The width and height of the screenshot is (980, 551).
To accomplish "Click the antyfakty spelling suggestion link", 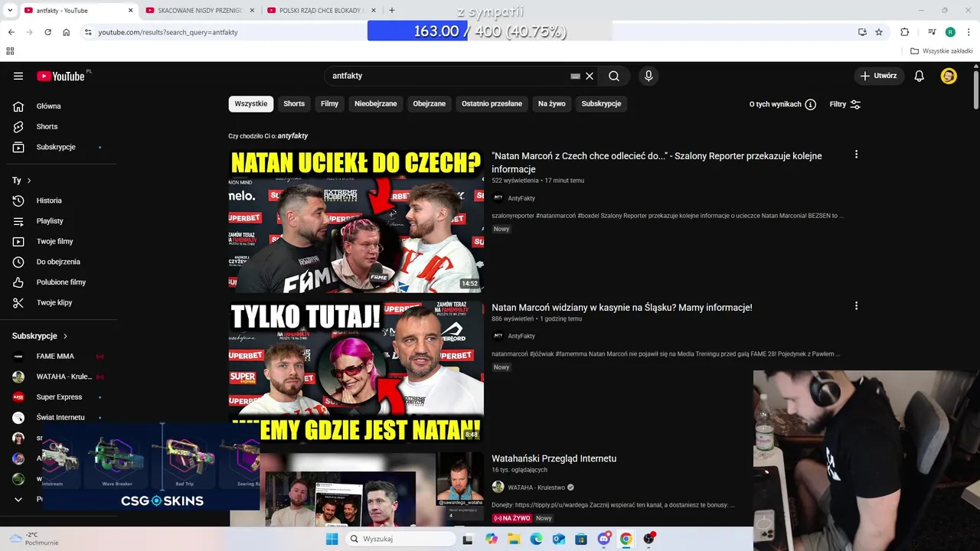I will [292, 135].
